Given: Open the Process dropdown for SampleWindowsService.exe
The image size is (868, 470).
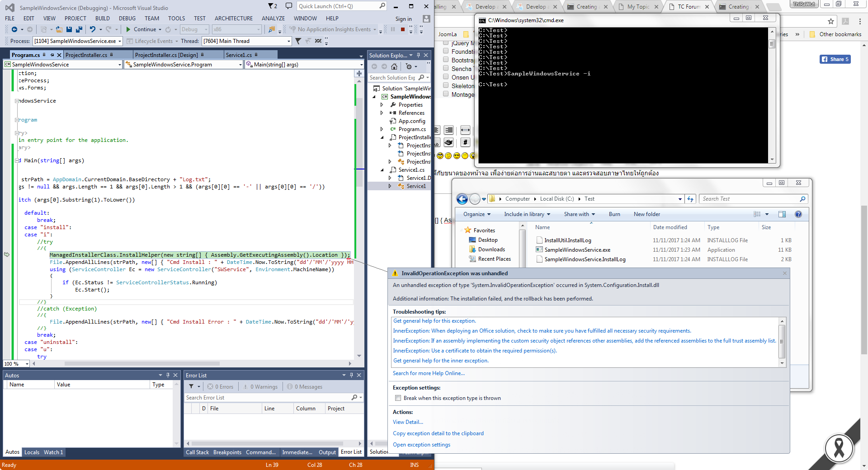Looking at the screenshot, I should (120, 41).
